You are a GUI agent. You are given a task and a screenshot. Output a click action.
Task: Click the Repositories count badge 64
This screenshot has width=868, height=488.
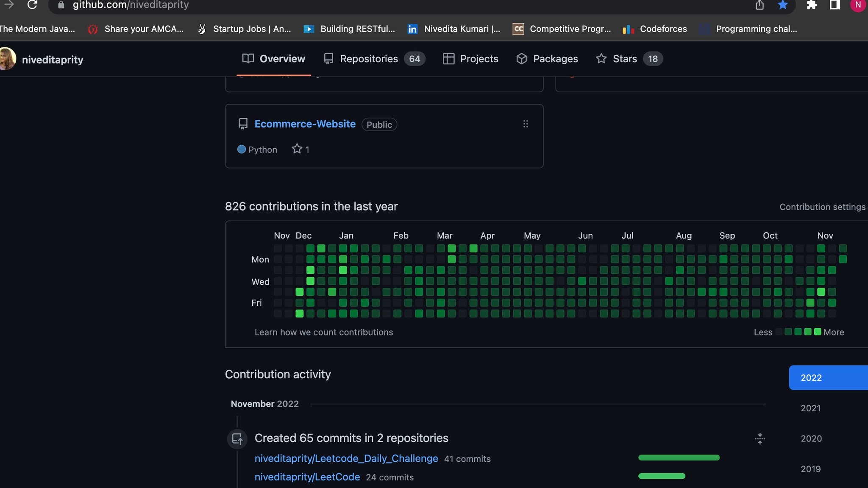[415, 59]
